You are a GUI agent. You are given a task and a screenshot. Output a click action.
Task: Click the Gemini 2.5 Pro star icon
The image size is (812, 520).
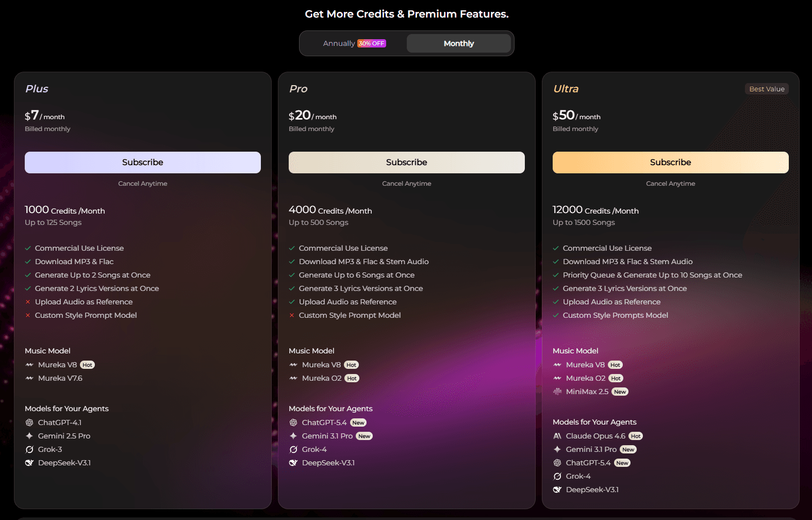[x=29, y=436]
